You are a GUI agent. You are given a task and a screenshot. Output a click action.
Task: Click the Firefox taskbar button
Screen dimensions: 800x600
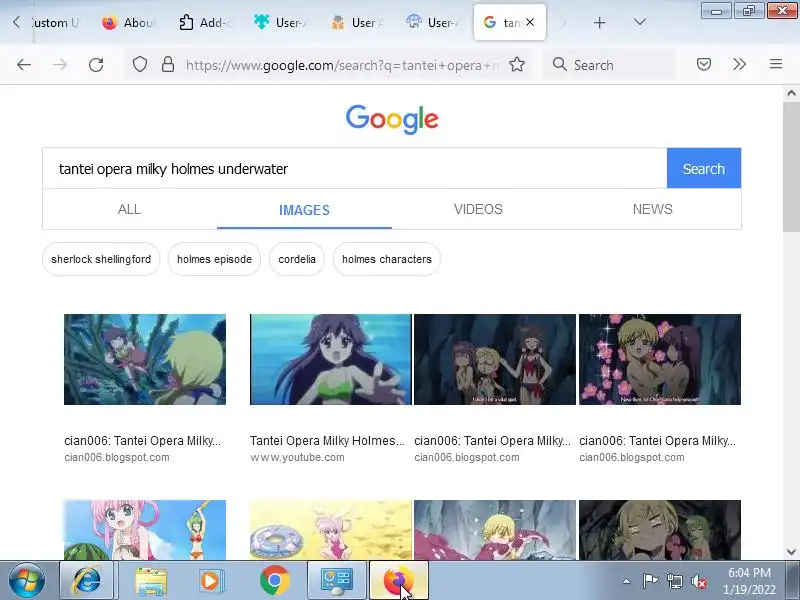pos(398,581)
